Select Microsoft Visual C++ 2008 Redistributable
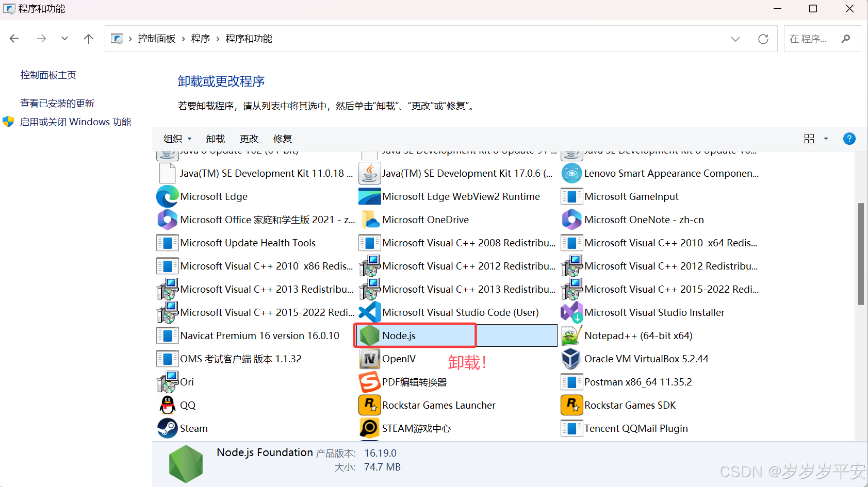 click(457, 243)
